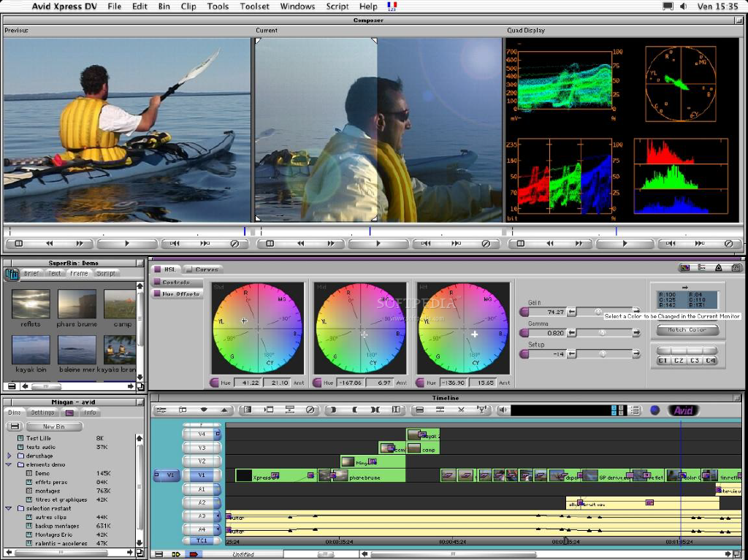This screenshot has width=748, height=560.
Task: Rewind the Previous monitor clip
Action: click(x=50, y=244)
